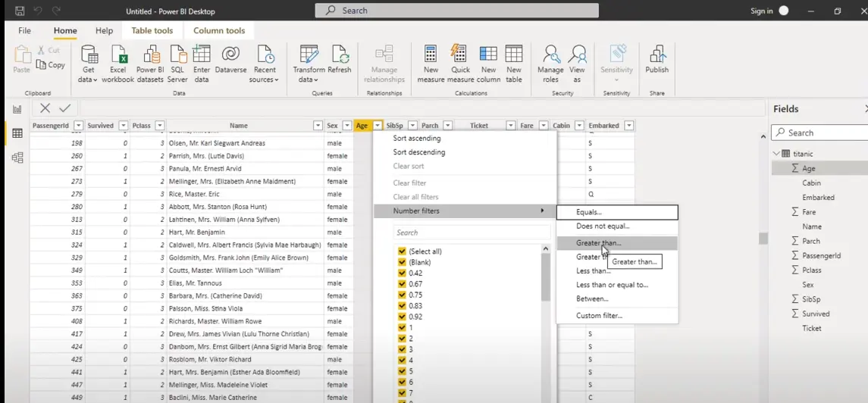Click the View as icon
The image size is (868, 403).
(577, 55)
